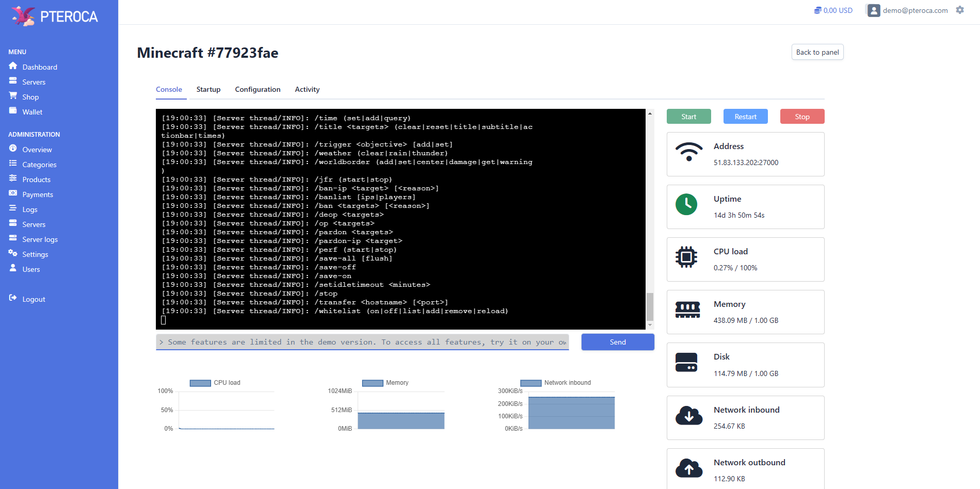The image size is (980, 489).
Task: Click the blue Restart button
Action: pos(745,117)
